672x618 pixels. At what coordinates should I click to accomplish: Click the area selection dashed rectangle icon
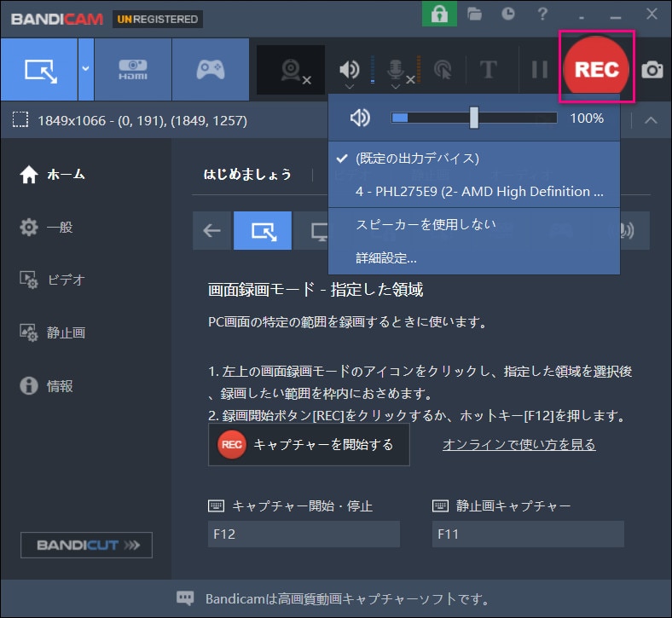coord(20,120)
